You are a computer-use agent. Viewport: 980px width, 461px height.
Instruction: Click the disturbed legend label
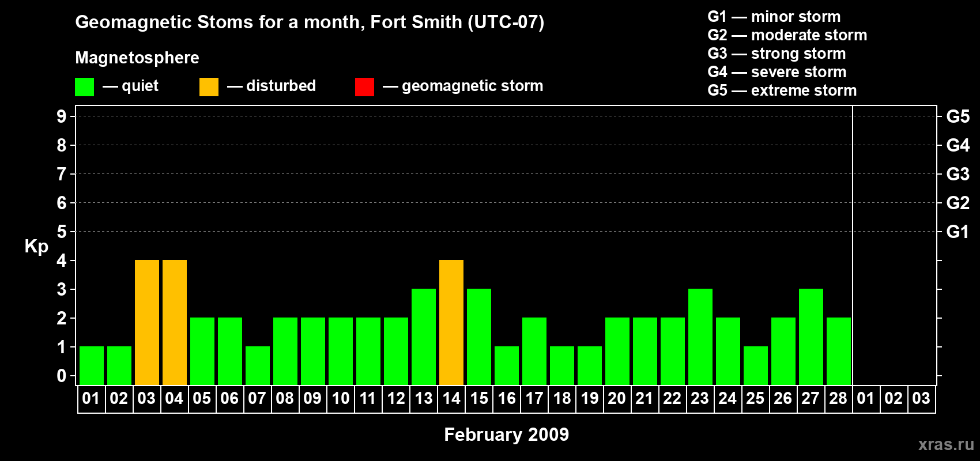(x=281, y=86)
